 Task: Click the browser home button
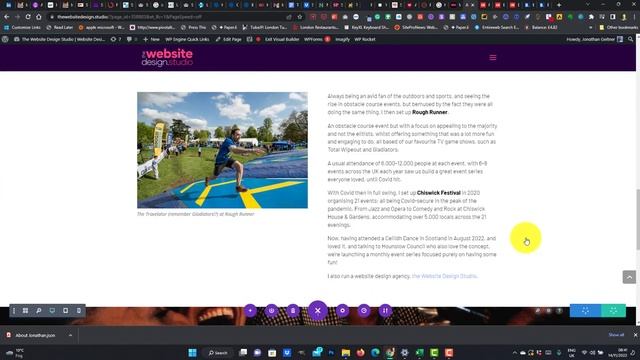click(x=39, y=17)
